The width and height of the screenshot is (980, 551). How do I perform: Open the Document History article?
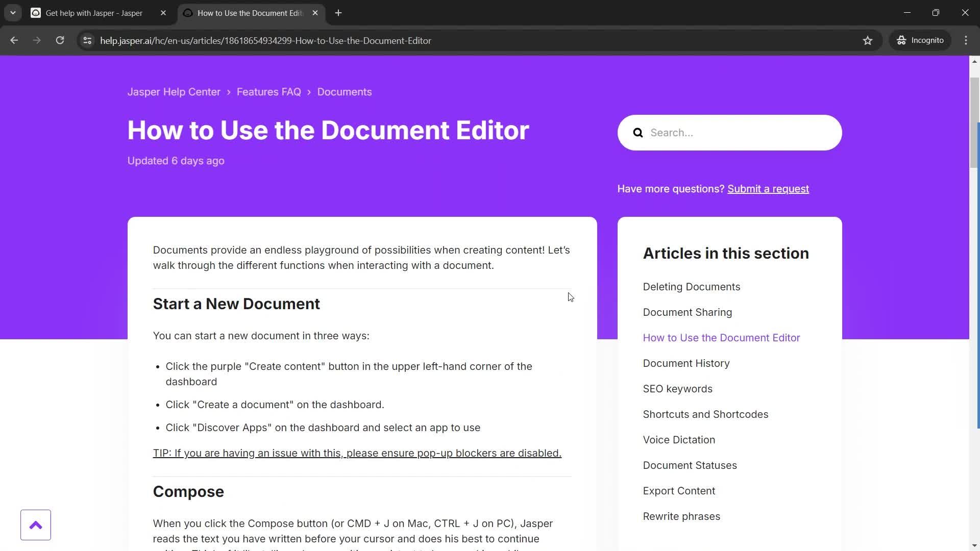pos(687,363)
